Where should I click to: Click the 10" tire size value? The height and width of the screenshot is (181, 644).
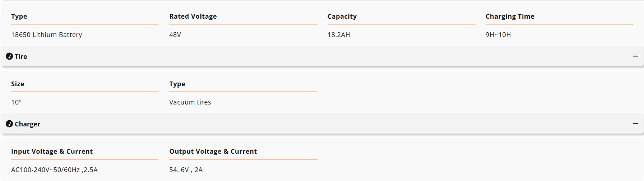click(x=16, y=102)
